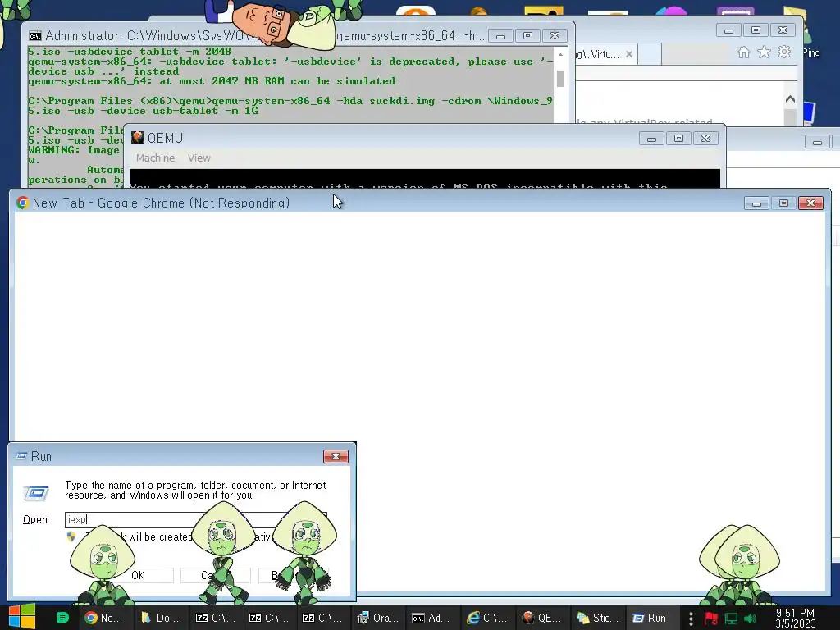Select the Run taskbar button
The height and width of the screenshot is (630, 840).
[651, 618]
